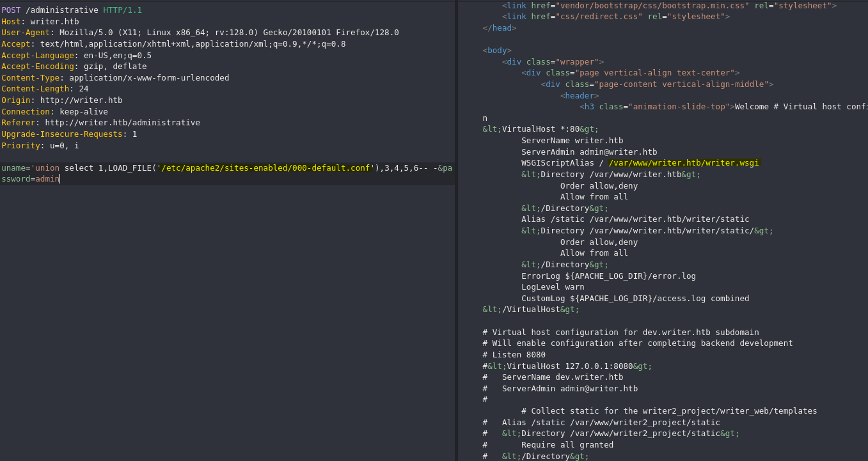Click the Content-Length: 24 header
This screenshot has width=868, height=461.
[x=45, y=90]
